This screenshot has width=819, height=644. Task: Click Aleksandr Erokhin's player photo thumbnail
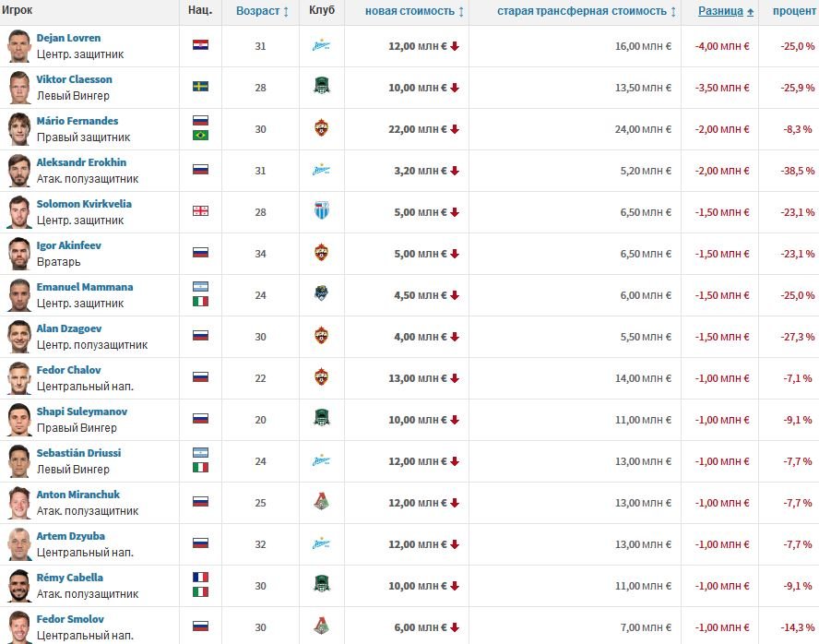click(x=19, y=171)
